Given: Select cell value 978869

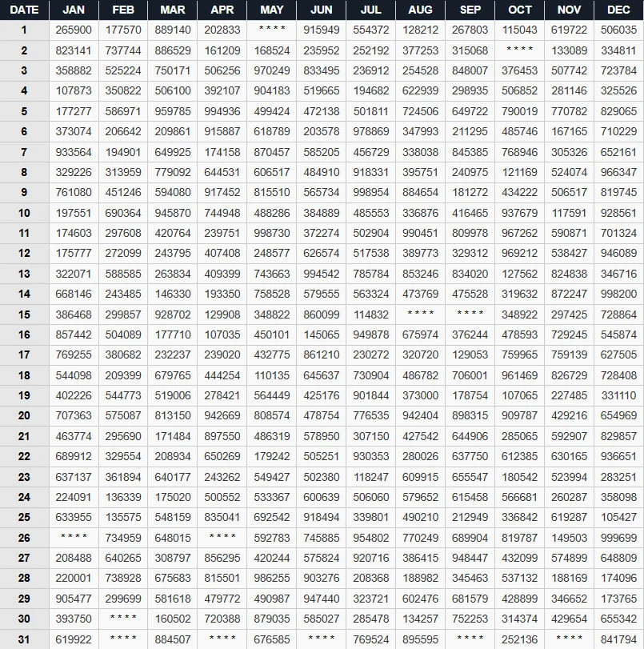Looking at the screenshot, I should [371, 131].
